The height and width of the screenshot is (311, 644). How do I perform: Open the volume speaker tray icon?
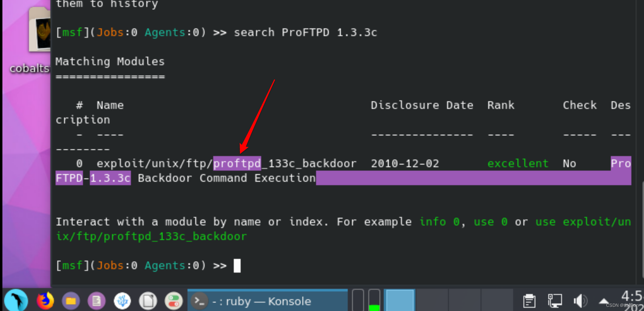pos(580,301)
